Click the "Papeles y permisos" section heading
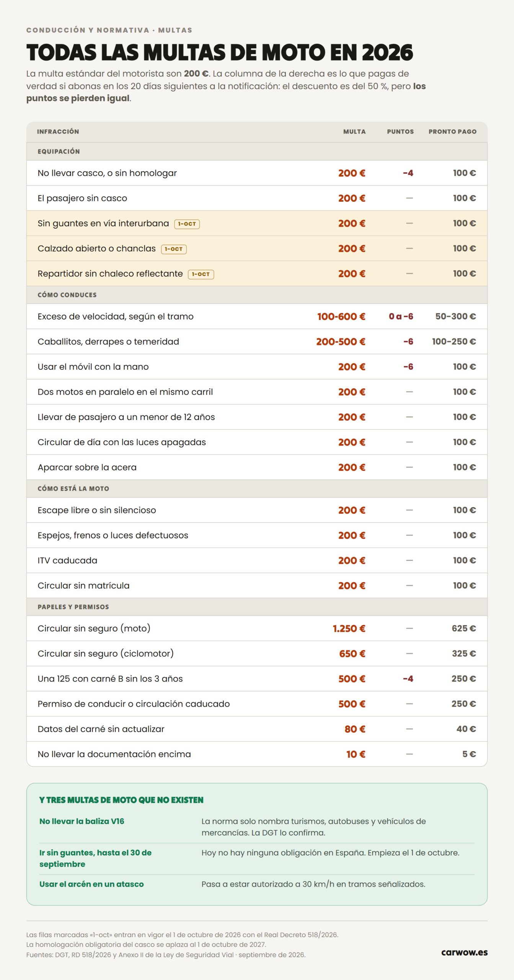This screenshot has height=980, width=514. tap(73, 607)
